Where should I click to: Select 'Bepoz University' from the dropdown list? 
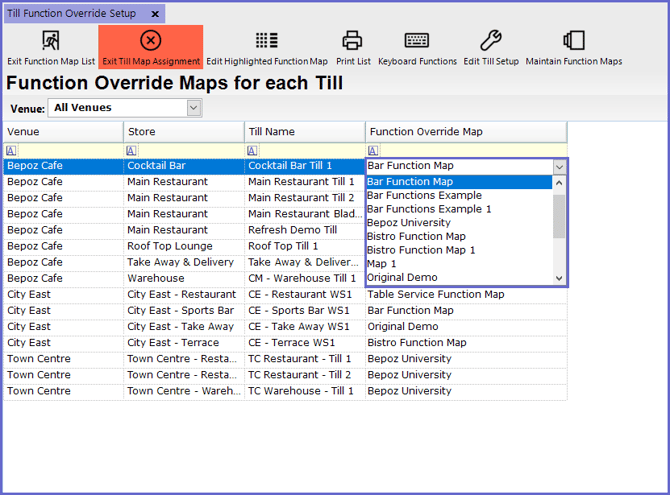[409, 222]
